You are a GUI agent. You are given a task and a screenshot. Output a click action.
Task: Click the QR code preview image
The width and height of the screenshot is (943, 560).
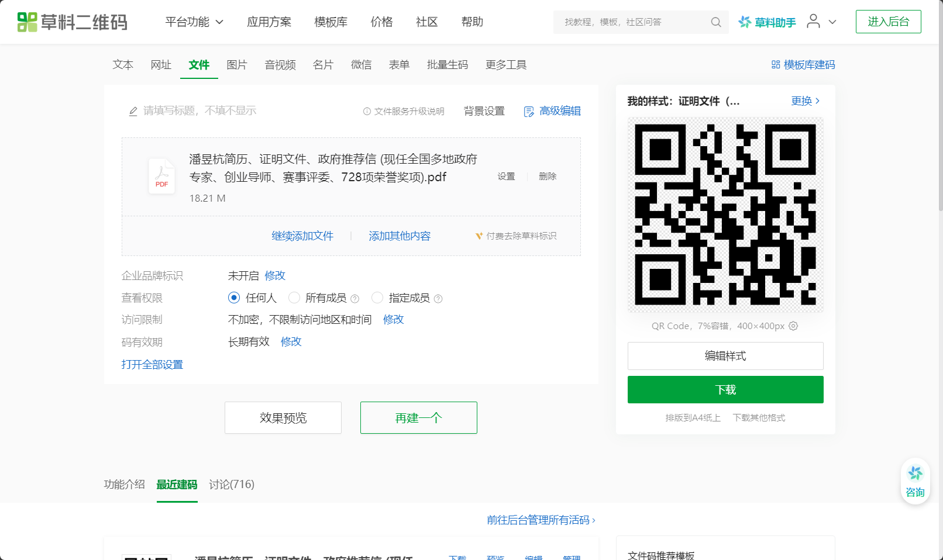(725, 215)
